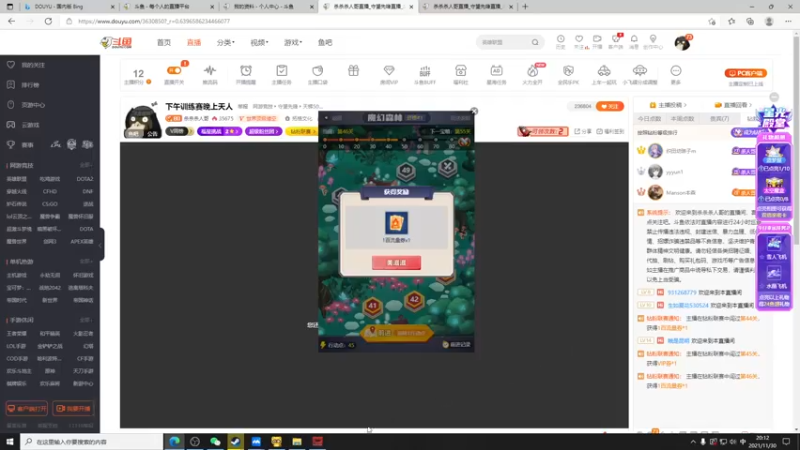Screen dimensions: 800x450
Task: Open the 鱼吧 menu item
Action: tap(325, 42)
